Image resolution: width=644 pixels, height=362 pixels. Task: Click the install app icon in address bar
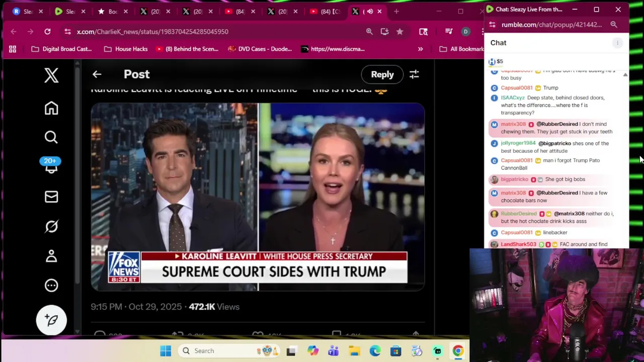tap(384, 32)
